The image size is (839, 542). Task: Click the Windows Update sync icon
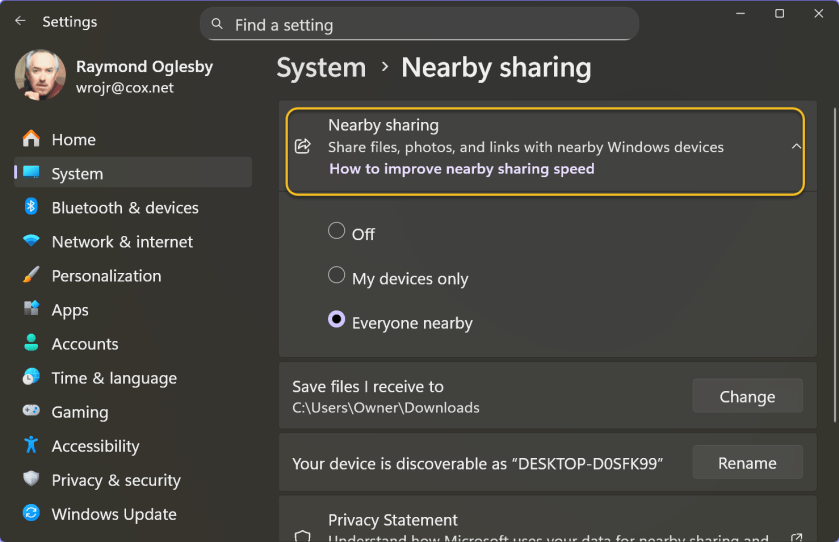[31, 513]
